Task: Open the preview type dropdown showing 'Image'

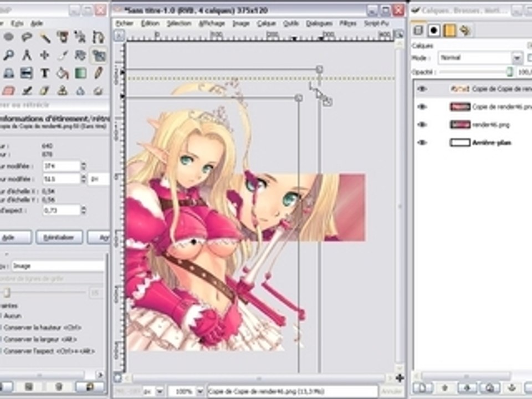Action: click(58, 266)
